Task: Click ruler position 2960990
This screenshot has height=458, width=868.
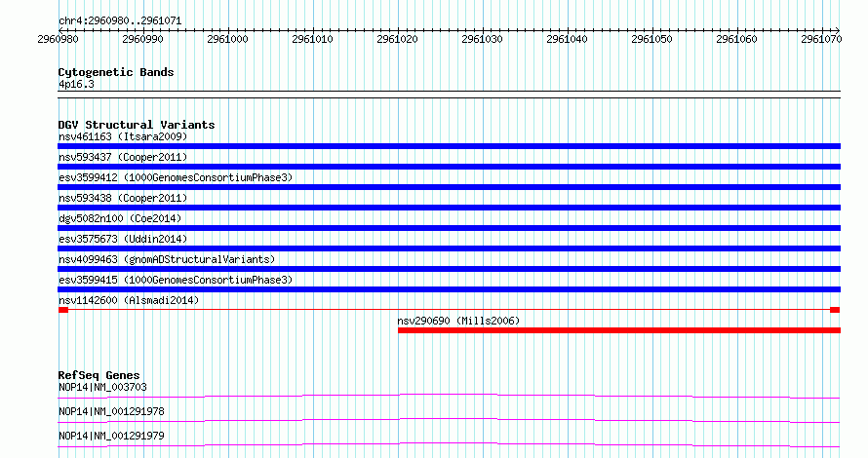Action: click(142, 39)
